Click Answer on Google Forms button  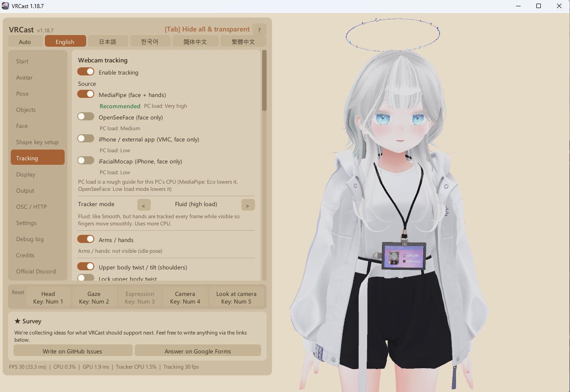pos(198,351)
